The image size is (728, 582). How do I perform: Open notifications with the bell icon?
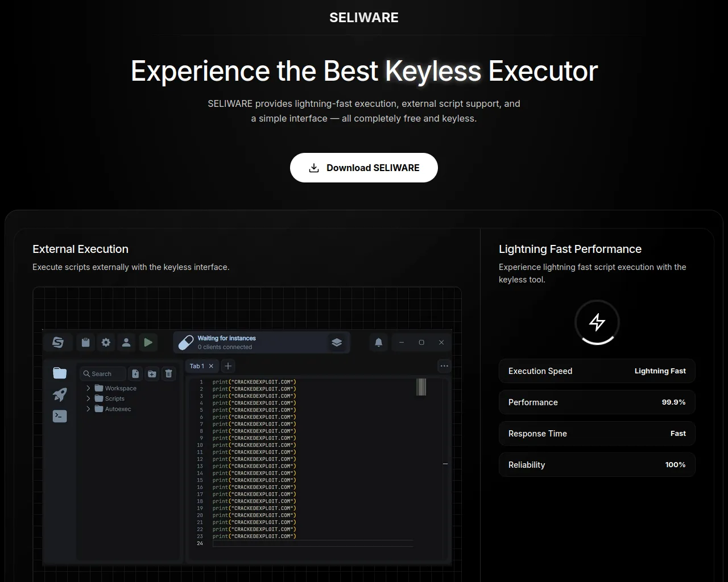379,342
